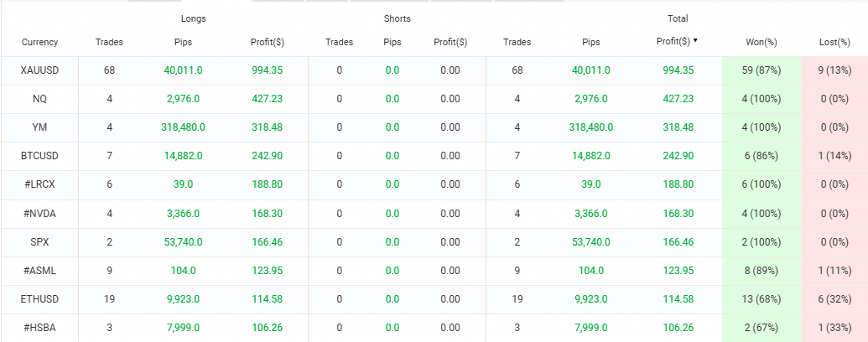Sort by the Lost(%) column header
Viewport: 868px width, 342px height.
point(834,42)
